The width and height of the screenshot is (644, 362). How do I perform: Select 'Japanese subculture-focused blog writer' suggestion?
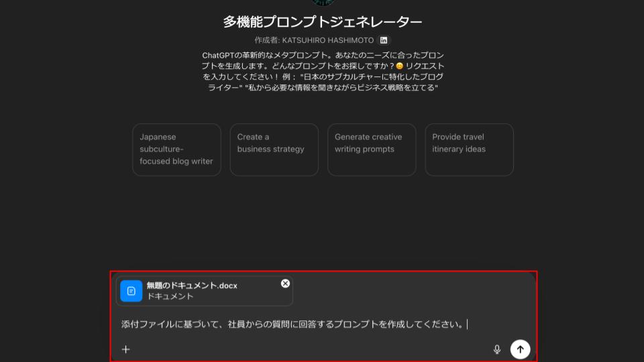(x=176, y=149)
